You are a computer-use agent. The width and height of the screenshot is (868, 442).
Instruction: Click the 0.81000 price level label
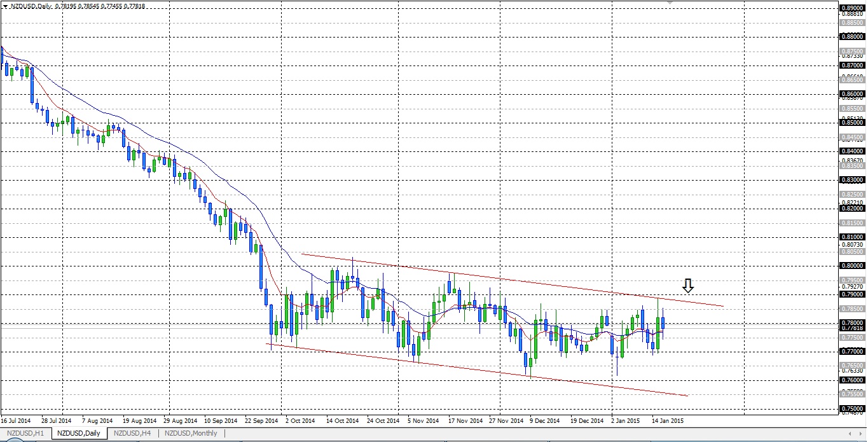click(x=852, y=237)
